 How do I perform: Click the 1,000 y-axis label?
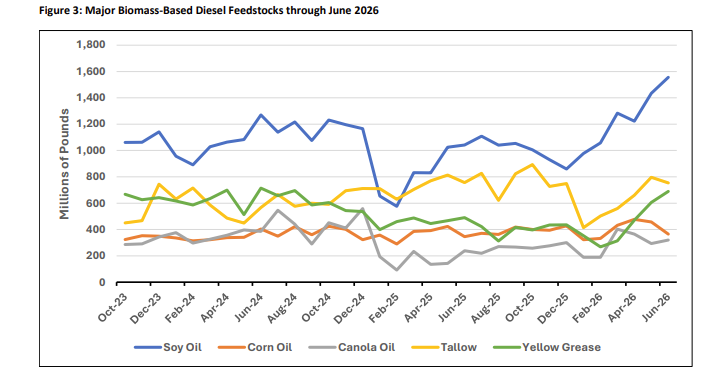(91, 150)
